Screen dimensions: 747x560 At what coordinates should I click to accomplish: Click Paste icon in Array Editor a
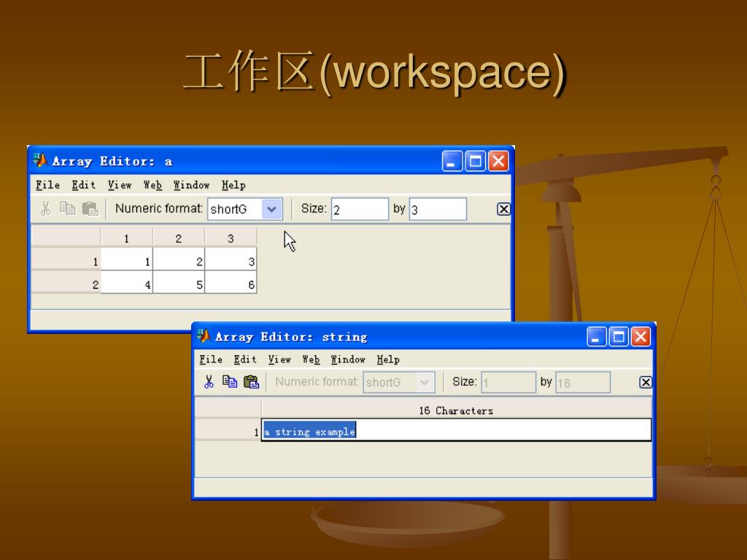click(x=90, y=209)
